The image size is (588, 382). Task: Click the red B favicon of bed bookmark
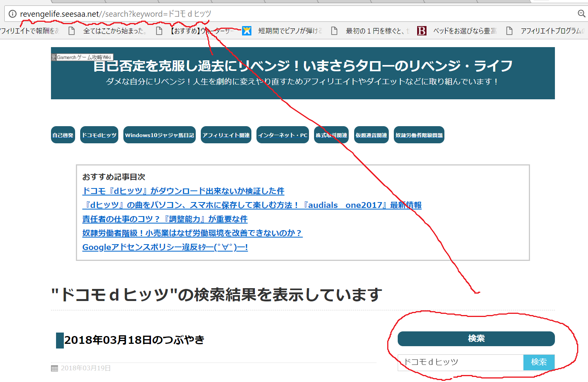point(421,31)
